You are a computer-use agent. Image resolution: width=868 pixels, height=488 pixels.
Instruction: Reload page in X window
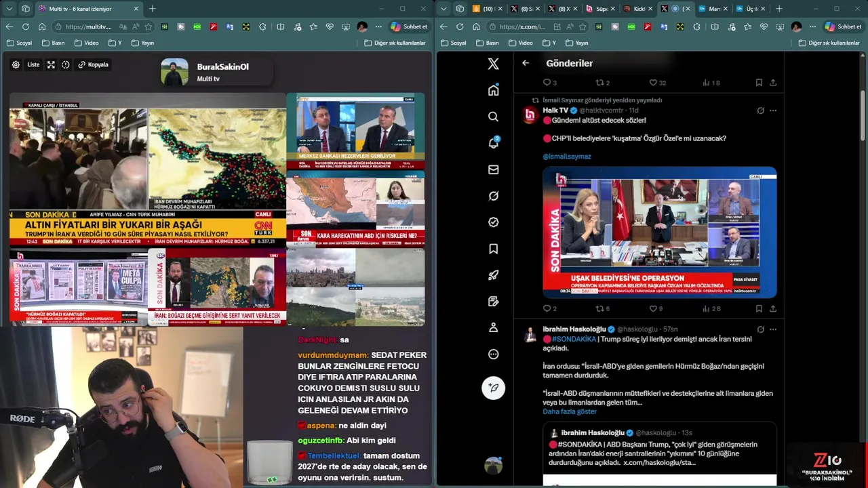(460, 26)
